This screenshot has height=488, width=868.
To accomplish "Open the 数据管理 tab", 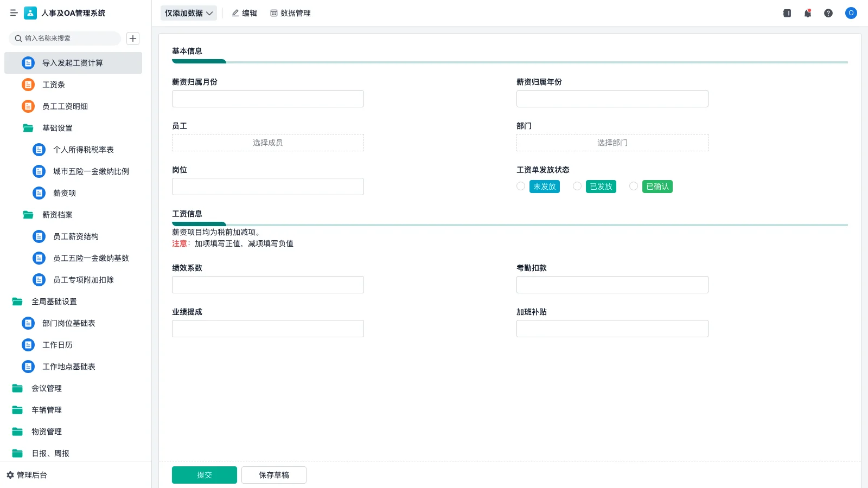I will [x=290, y=13].
